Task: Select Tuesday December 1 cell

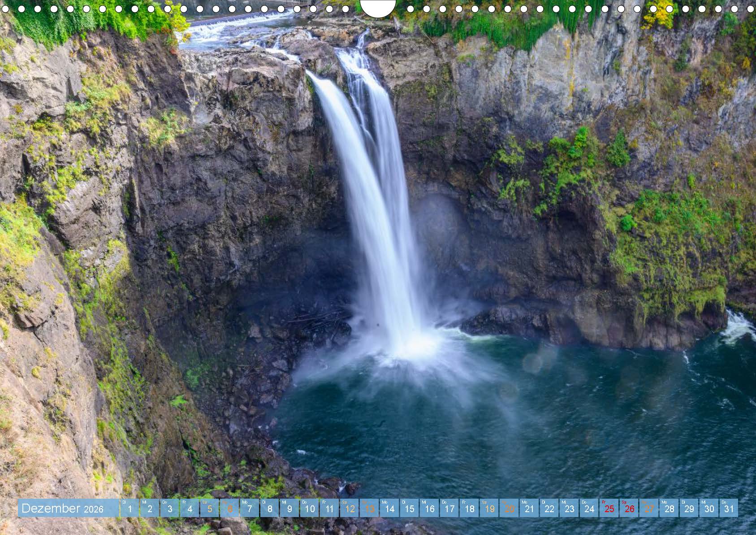Action: 130,508
